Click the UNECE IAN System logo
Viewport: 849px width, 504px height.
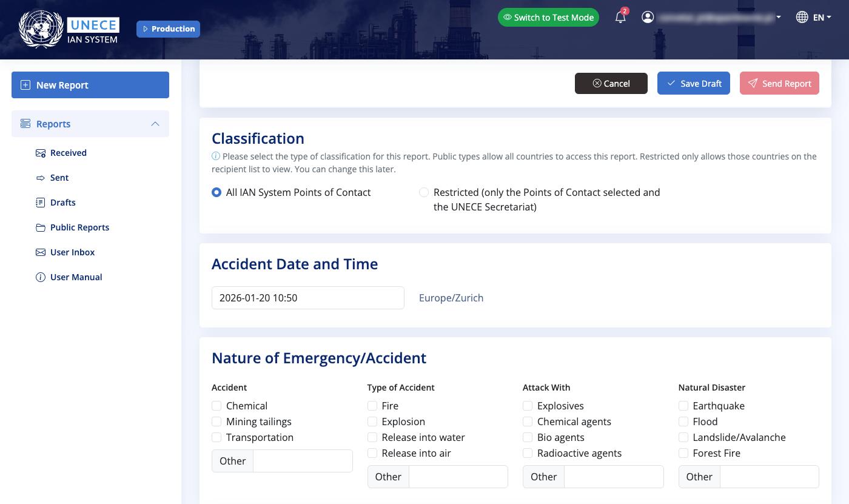(69, 29)
